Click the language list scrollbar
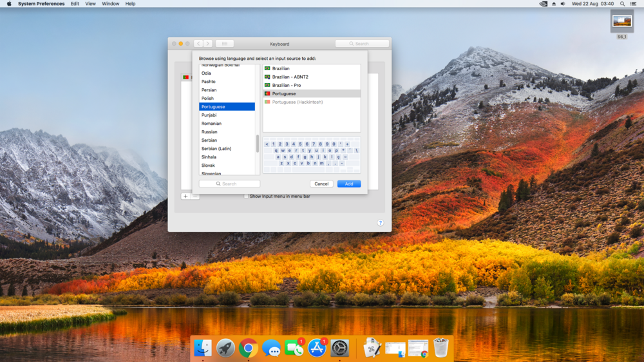Image resolution: width=644 pixels, height=362 pixels. pos(258,144)
